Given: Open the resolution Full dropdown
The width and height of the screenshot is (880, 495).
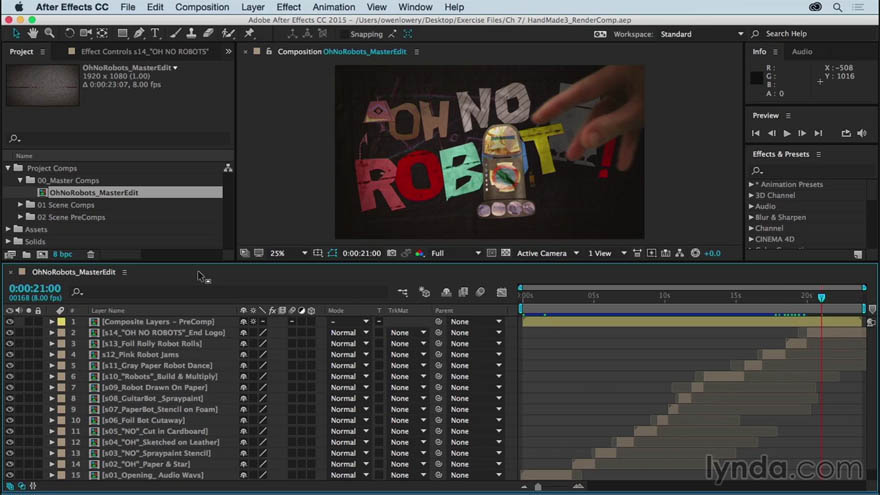Looking at the screenshot, I should point(455,253).
